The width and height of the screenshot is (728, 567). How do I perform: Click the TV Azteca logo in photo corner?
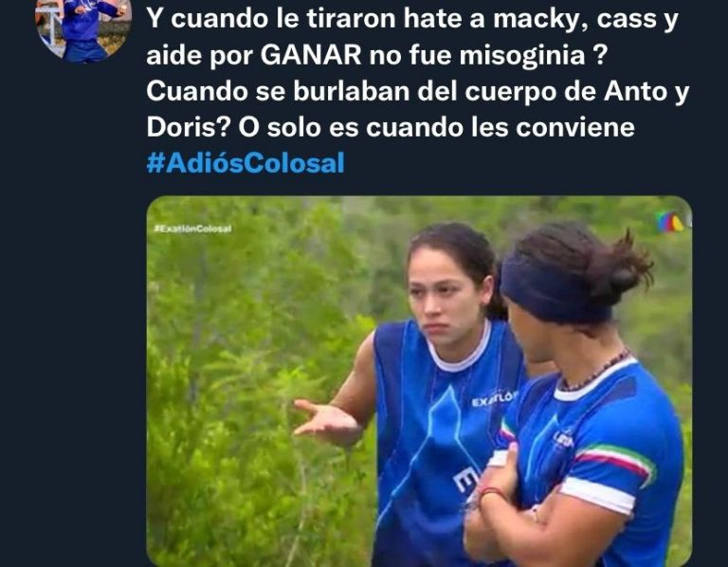pyautogui.click(x=670, y=223)
